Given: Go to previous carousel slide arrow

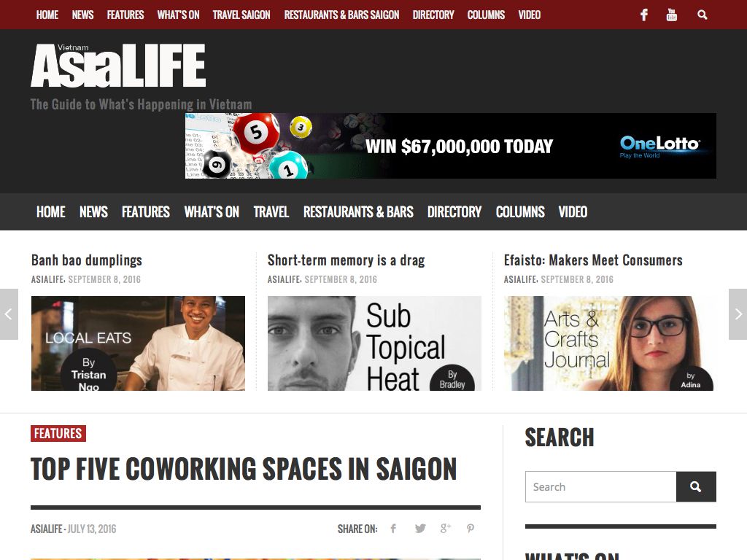Looking at the screenshot, I should coord(9,314).
